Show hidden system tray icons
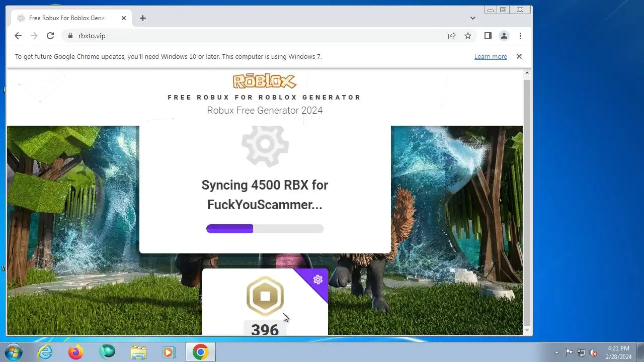The image size is (644, 362). pos(556,352)
